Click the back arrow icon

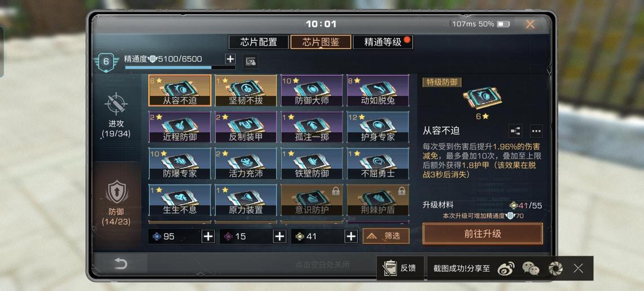click(x=121, y=263)
